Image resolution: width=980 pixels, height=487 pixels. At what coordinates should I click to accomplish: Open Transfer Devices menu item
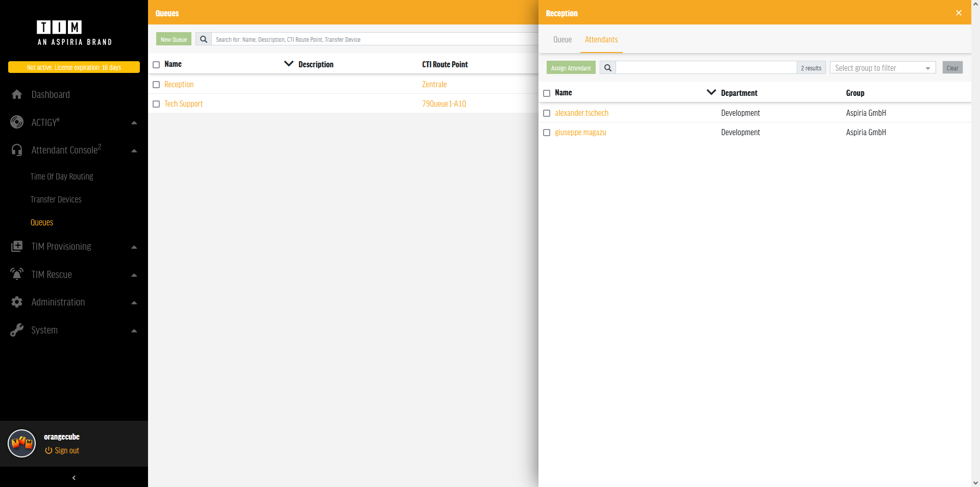click(x=56, y=199)
